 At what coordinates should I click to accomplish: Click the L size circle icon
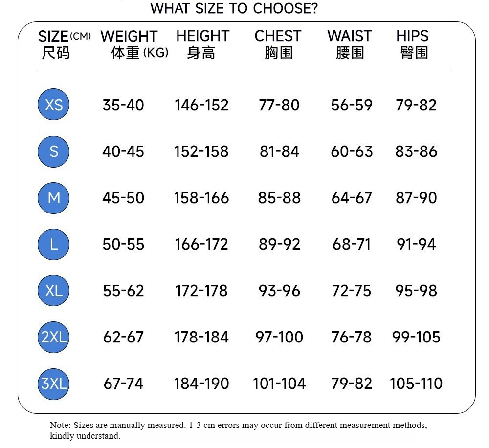[53, 244]
